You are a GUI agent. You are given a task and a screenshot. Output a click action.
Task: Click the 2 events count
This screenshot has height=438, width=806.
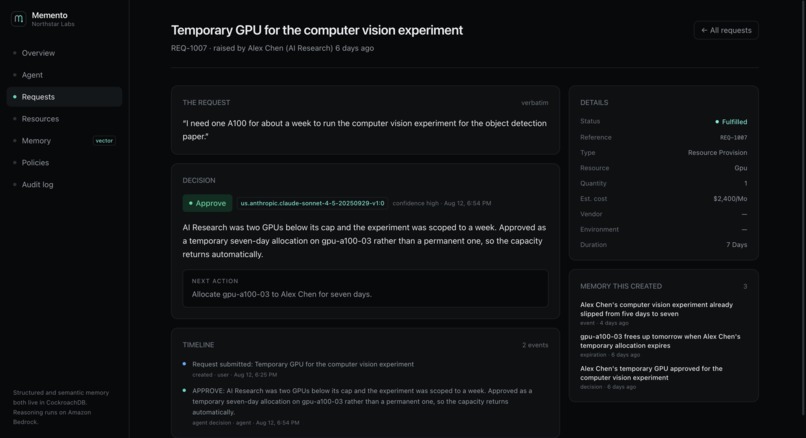[x=535, y=345]
